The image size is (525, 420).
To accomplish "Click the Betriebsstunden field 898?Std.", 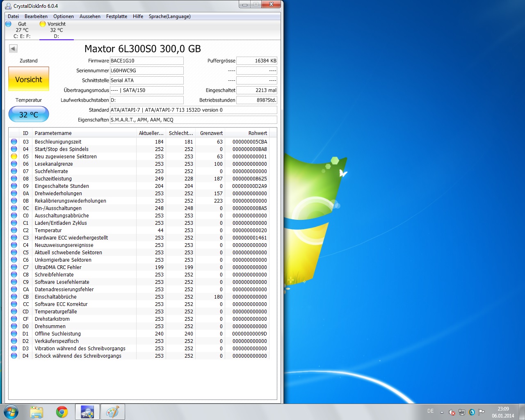I will coord(257,100).
